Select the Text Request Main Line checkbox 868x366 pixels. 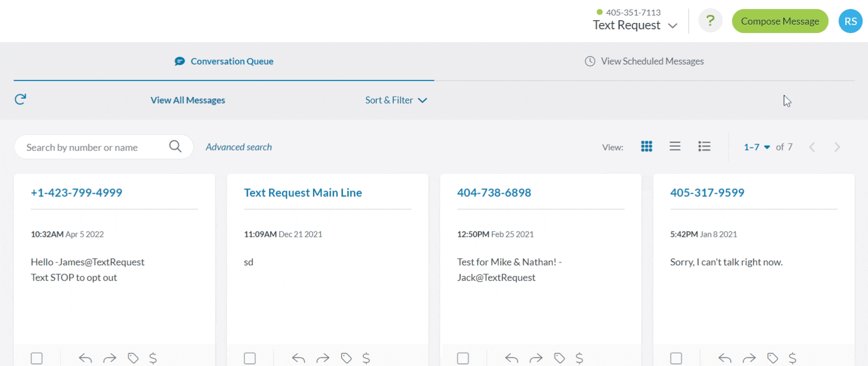pyautogui.click(x=250, y=358)
